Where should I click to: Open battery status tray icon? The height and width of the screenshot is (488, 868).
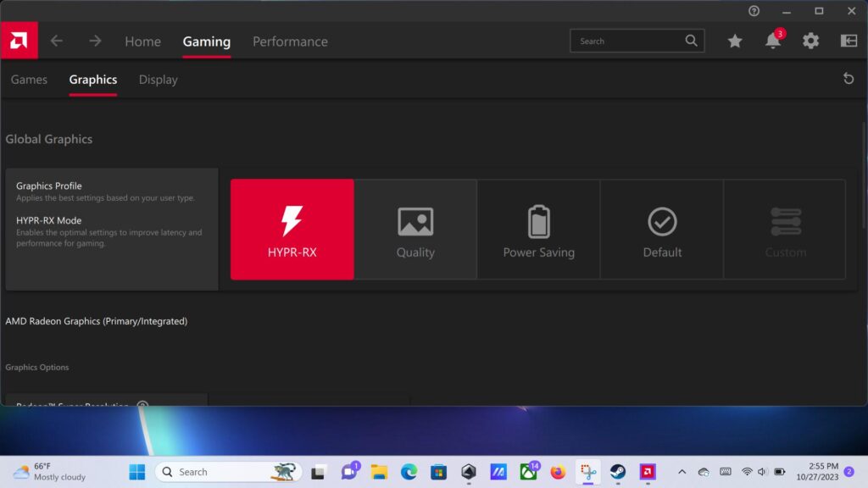click(x=780, y=472)
